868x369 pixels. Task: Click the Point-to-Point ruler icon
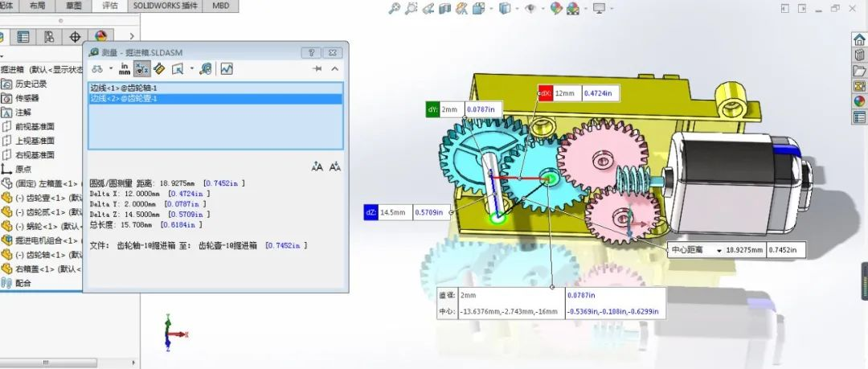click(x=159, y=68)
